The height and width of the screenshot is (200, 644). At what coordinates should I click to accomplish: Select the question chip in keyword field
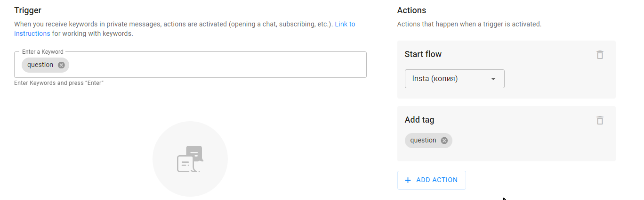pyautogui.click(x=45, y=65)
